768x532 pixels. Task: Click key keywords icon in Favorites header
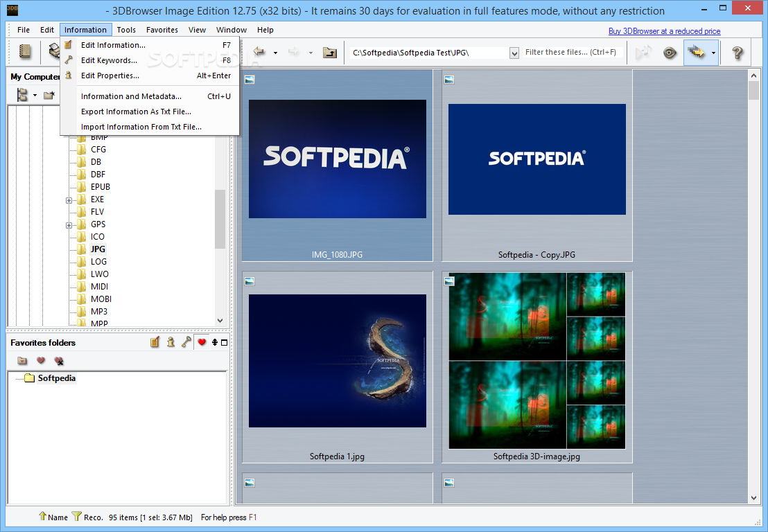pyautogui.click(x=186, y=342)
